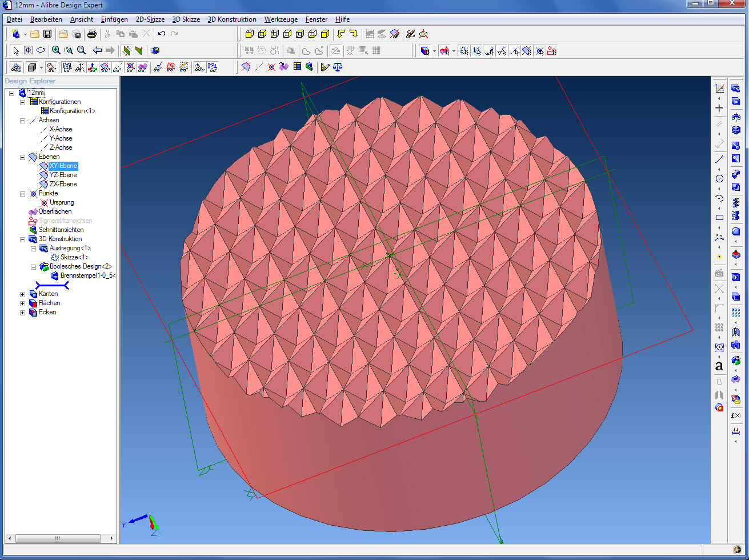Click the insert plane toolbar icon

tap(246, 67)
